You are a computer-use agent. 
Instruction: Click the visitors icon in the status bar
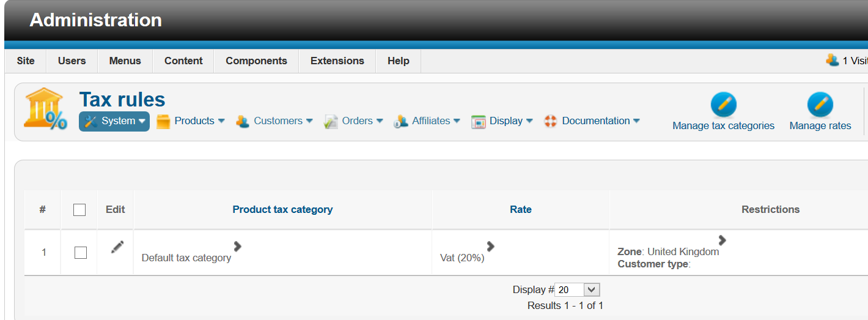832,60
